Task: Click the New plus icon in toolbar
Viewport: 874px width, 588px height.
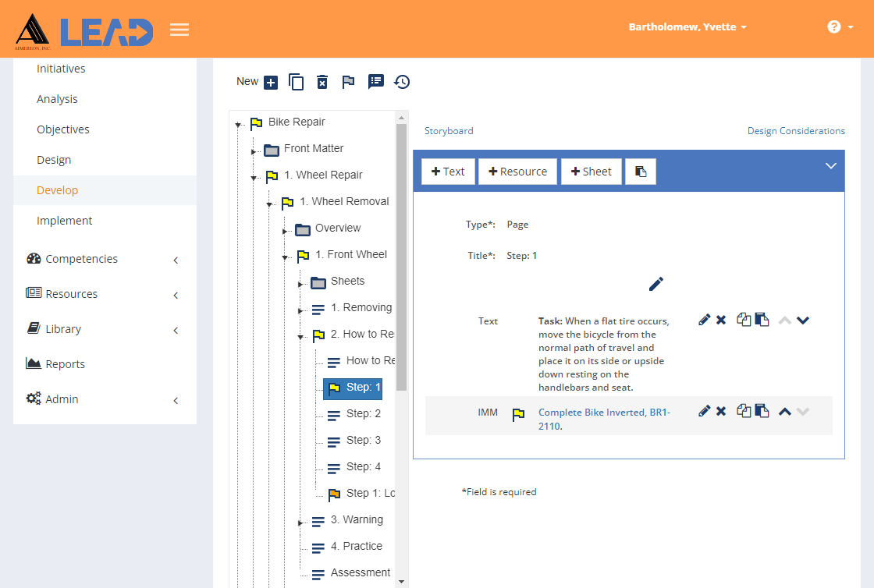Action: coord(270,83)
